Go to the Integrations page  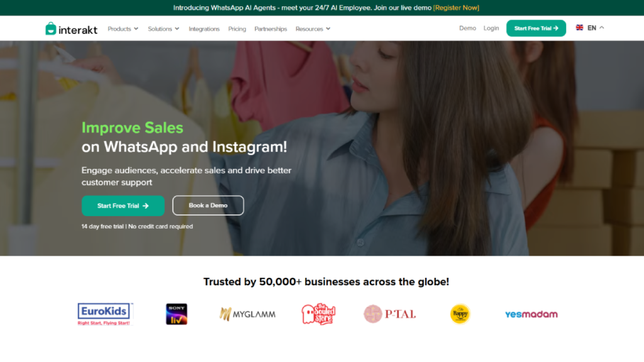click(x=204, y=29)
